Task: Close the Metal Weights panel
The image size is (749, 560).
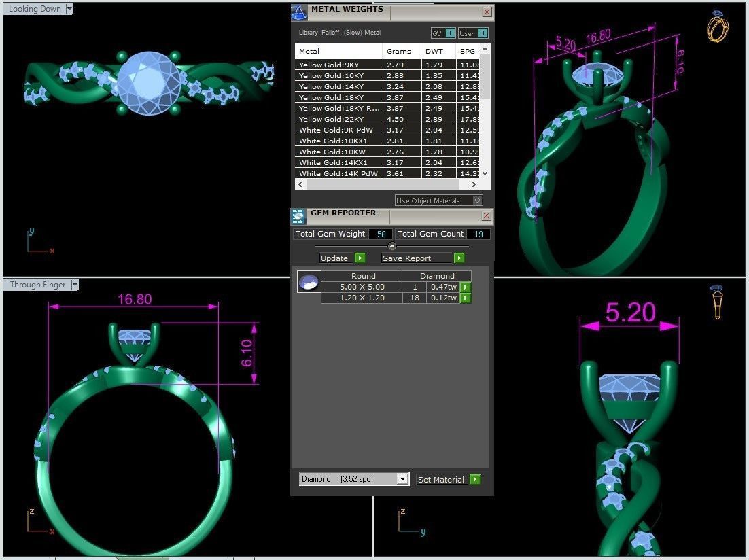Action: click(487, 12)
